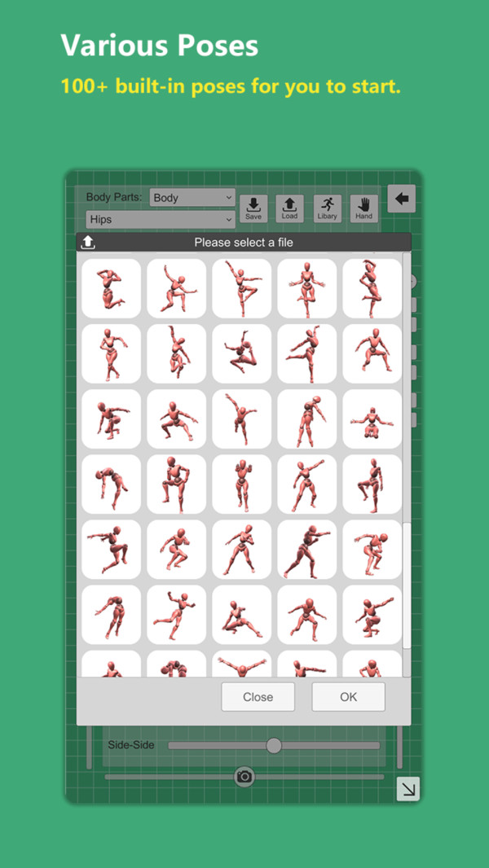Select the first pose in top row

tap(111, 288)
